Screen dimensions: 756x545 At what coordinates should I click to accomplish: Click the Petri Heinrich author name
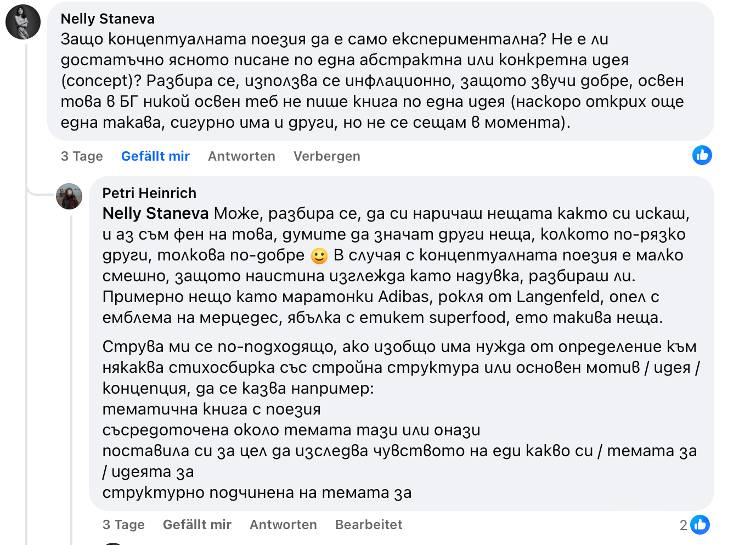point(149,193)
